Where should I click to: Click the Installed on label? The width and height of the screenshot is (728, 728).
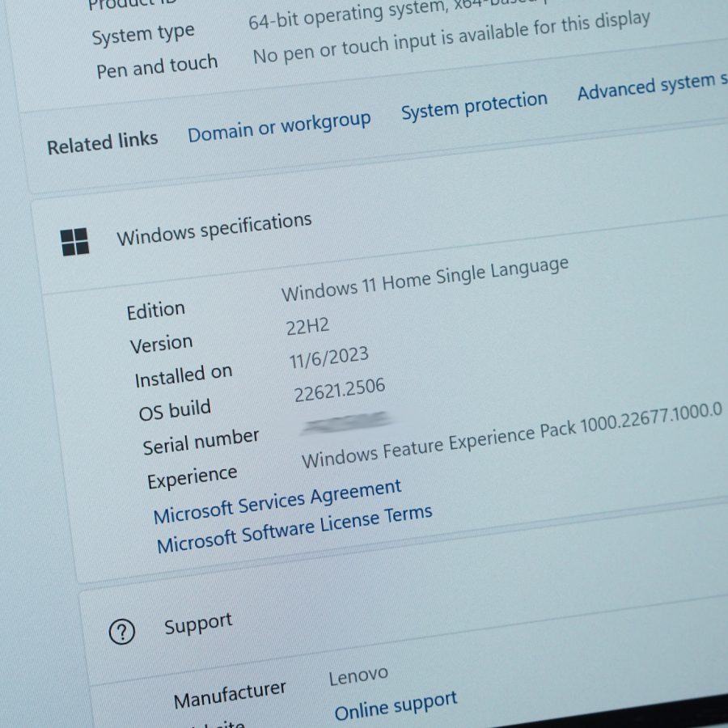[184, 376]
